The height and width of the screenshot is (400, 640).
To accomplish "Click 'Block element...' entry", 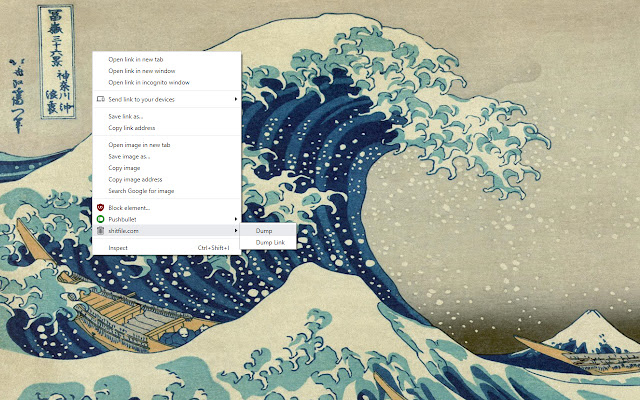I will [167, 208].
